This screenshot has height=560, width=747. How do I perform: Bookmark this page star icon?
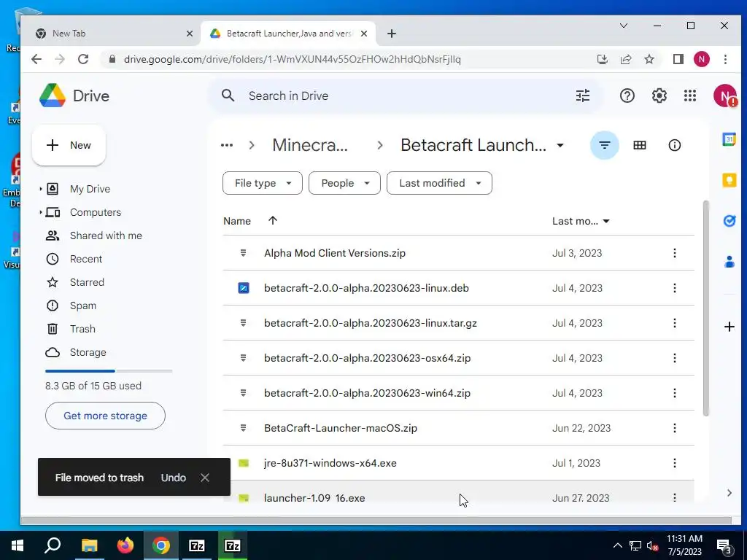[649, 59]
